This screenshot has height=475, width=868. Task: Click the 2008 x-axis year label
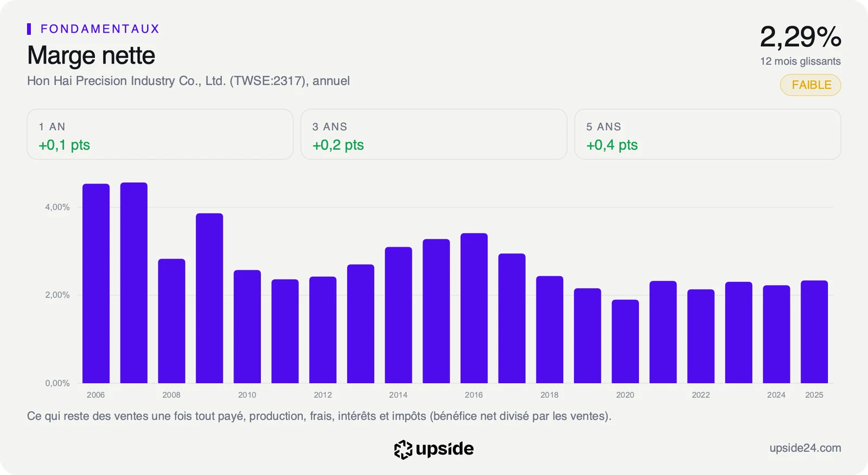pyautogui.click(x=171, y=395)
